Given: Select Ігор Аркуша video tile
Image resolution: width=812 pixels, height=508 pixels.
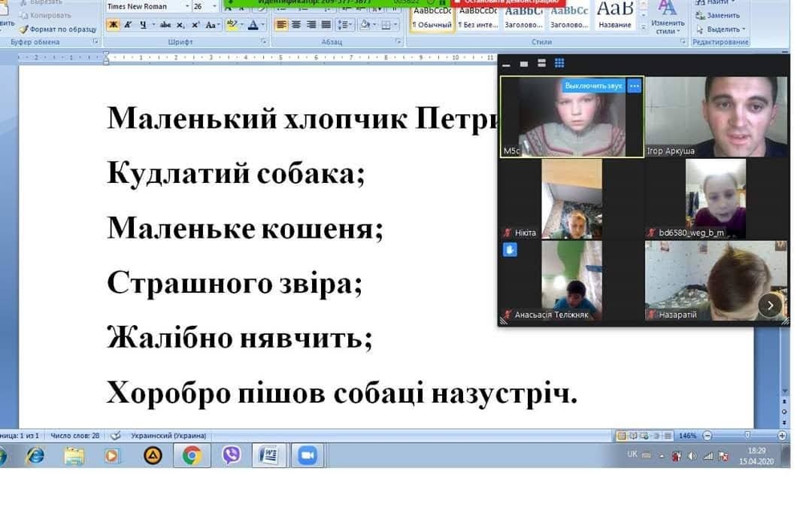Looking at the screenshot, I should (717, 117).
